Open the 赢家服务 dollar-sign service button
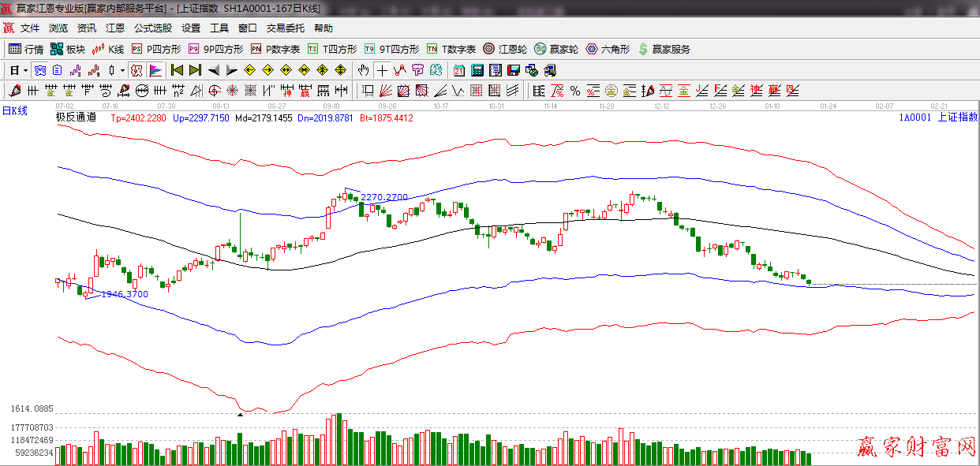The width and height of the screenshot is (980, 466). (664, 49)
